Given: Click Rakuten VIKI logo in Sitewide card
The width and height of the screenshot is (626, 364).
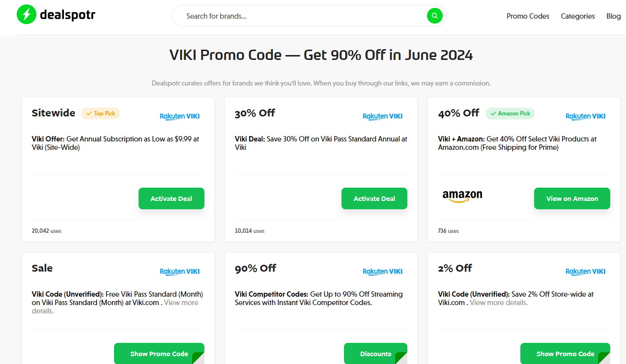Looking at the screenshot, I should (179, 116).
